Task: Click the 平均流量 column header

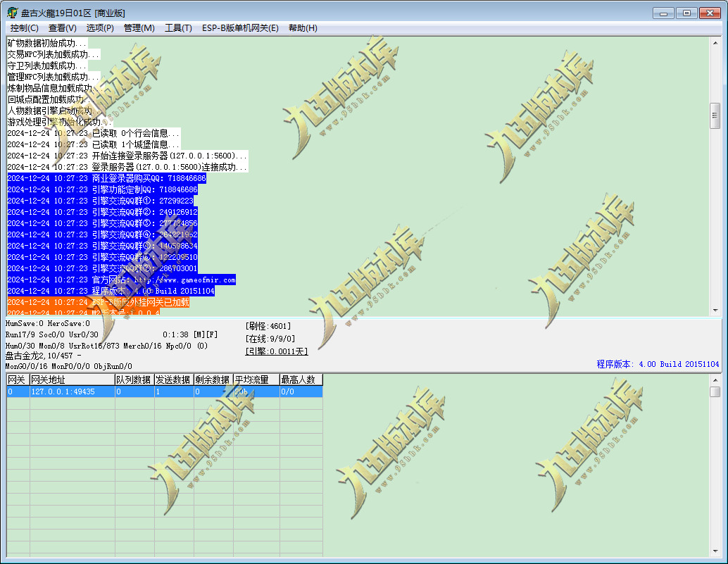Action: 256,380
